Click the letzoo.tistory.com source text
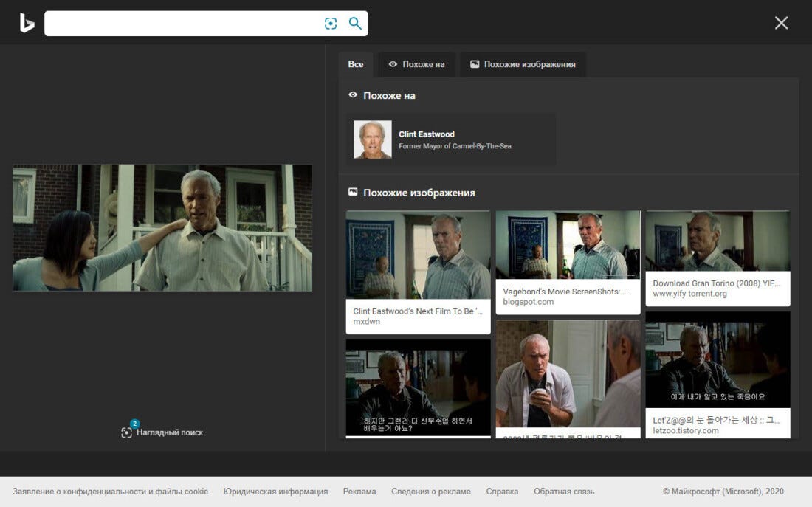 coord(686,430)
